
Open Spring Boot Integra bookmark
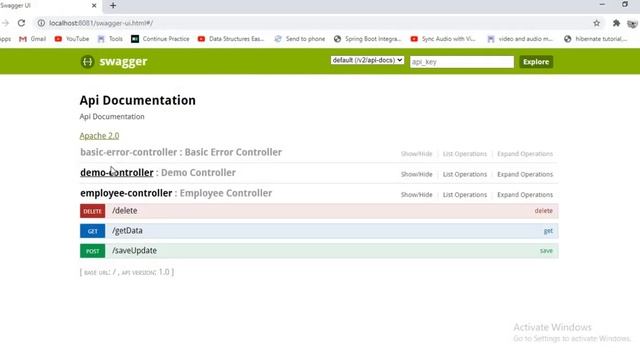368,39
